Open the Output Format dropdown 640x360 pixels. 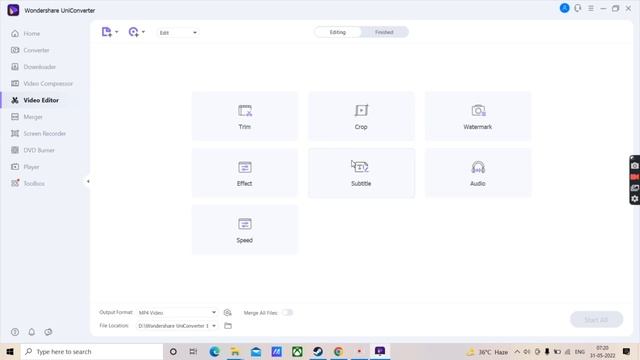click(x=177, y=313)
